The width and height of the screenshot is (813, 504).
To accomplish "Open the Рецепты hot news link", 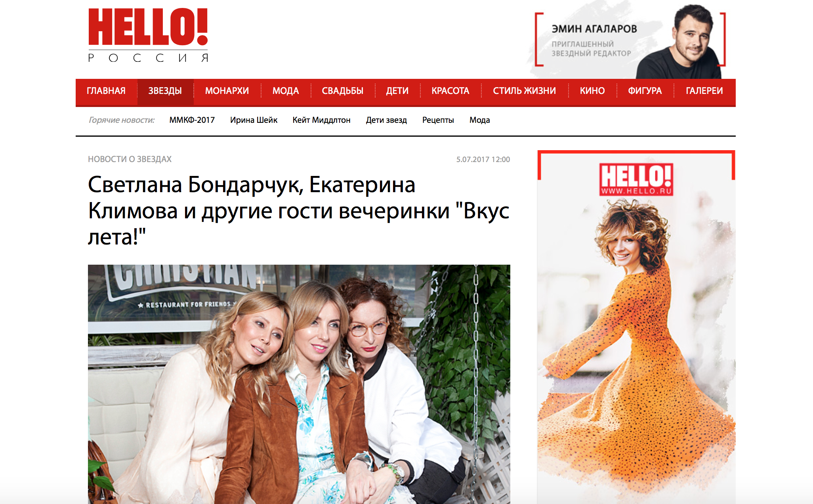I will pos(438,120).
